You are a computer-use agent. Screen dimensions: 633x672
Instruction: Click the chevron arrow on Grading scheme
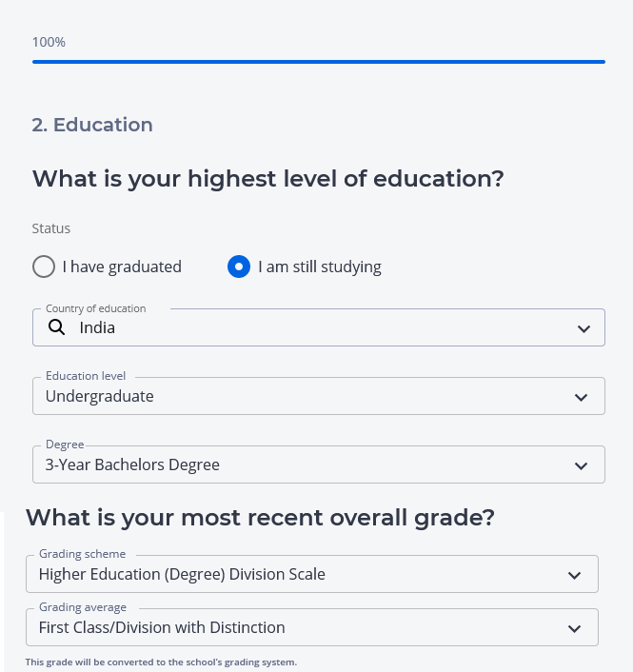click(574, 575)
